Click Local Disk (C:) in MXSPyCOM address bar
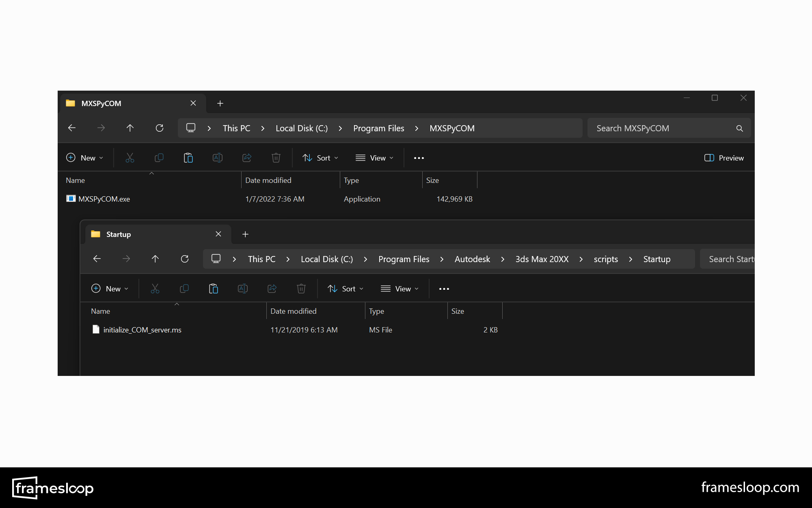The image size is (812, 508). point(302,128)
